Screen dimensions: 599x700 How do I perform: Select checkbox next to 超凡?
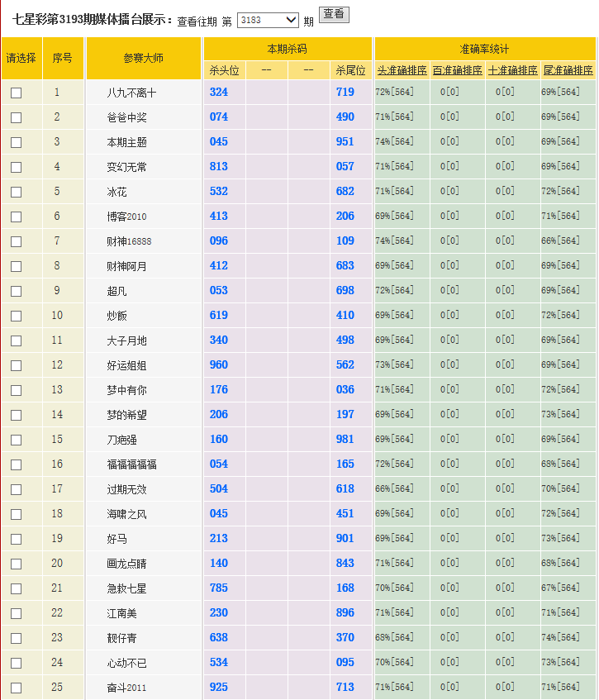(16, 291)
